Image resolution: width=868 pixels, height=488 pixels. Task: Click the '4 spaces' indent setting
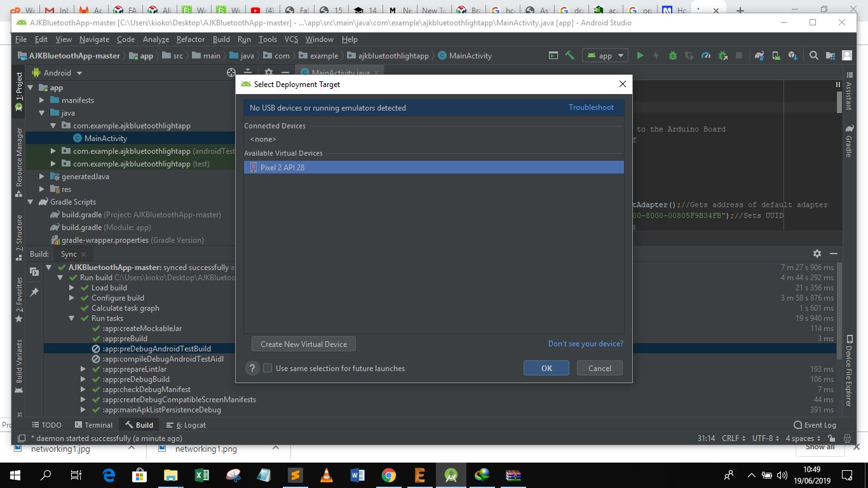point(803,438)
